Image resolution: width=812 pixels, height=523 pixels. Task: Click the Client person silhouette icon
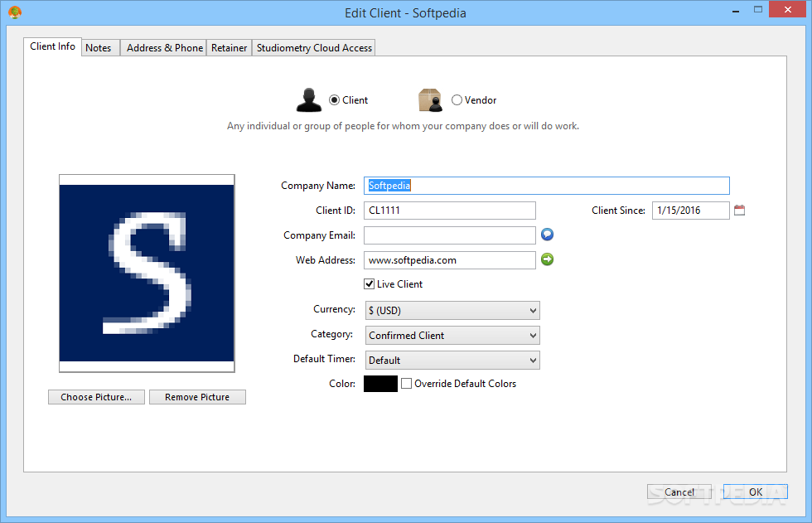pyautogui.click(x=309, y=100)
